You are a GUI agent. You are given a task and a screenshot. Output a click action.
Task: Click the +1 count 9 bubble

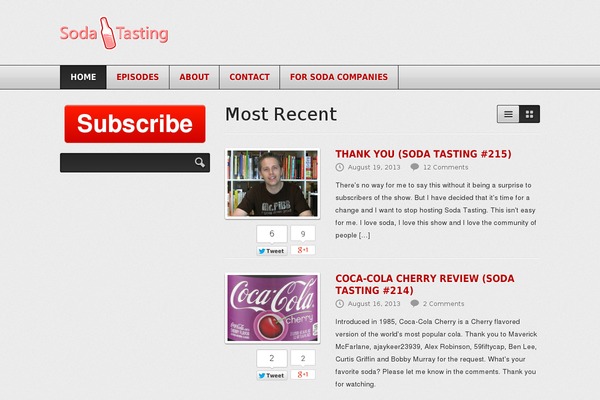pyautogui.click(x=303, y=233)
